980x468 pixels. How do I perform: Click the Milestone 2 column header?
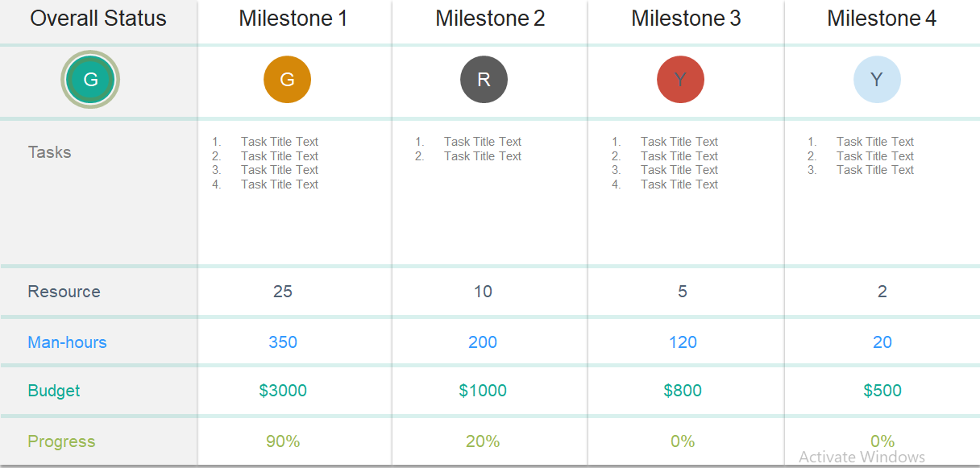490,19
